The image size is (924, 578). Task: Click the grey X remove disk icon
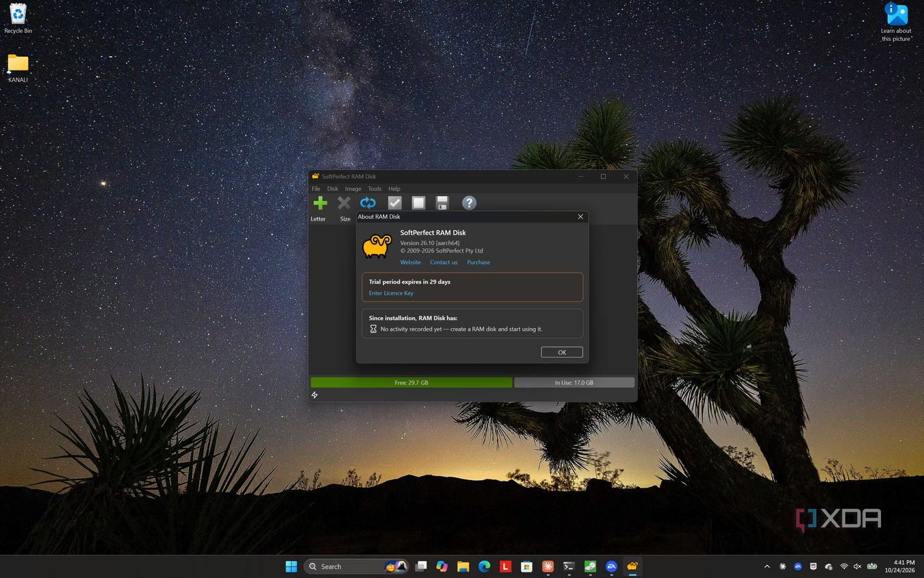344,203
